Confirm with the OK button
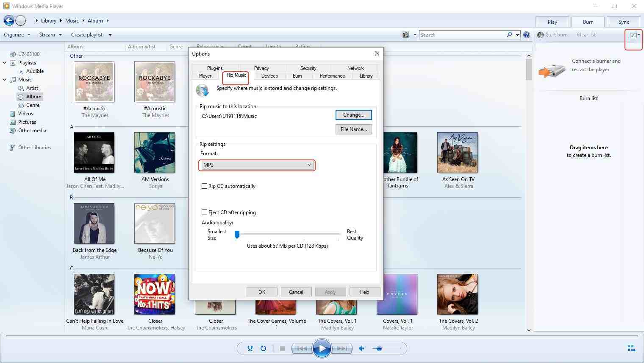This screenshot has height=363, width=644. [x=262, y=292]
